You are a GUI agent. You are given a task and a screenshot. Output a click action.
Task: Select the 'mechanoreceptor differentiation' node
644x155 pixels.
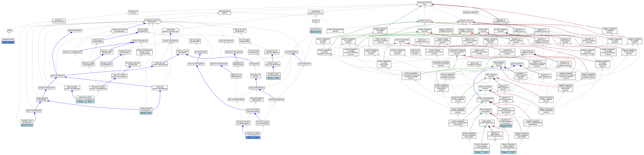coord(257,99)
